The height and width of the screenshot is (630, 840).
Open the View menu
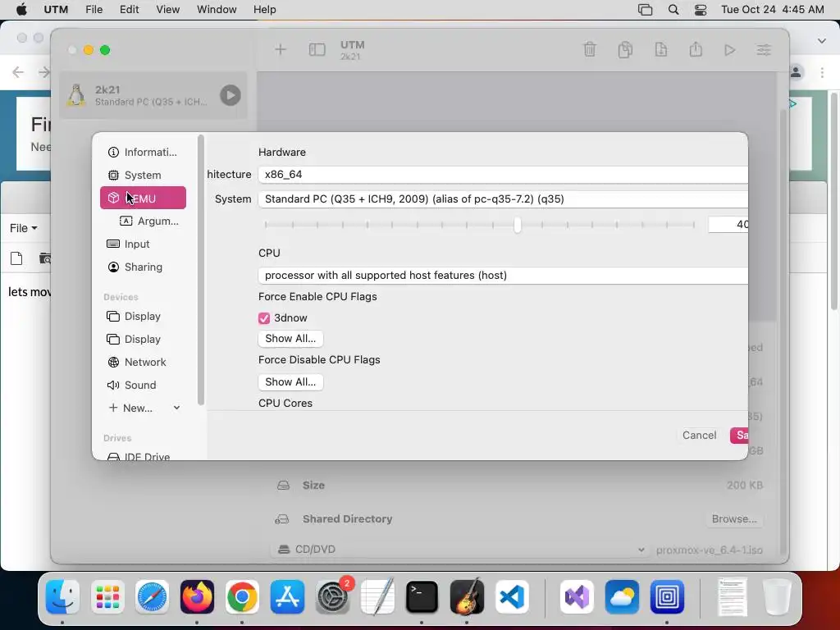click(x=167, y=10)
